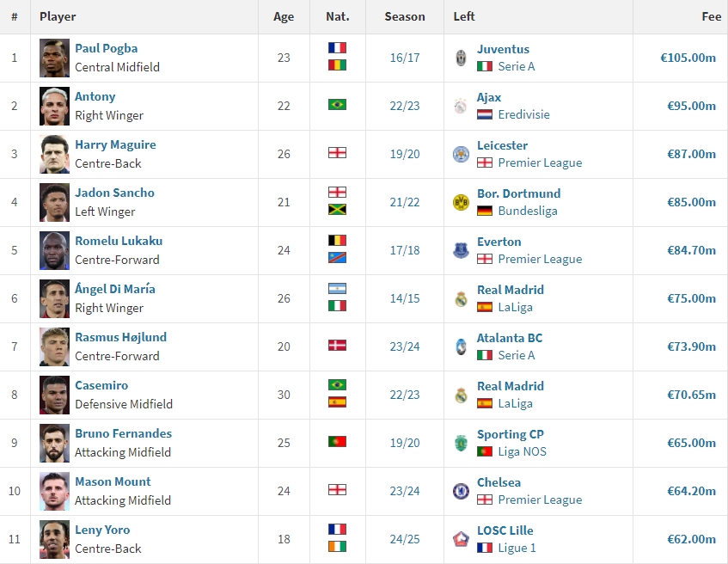This screenshot has height=564, width=728.
Task: Click the €105.00m fee link
Action: 688,58
